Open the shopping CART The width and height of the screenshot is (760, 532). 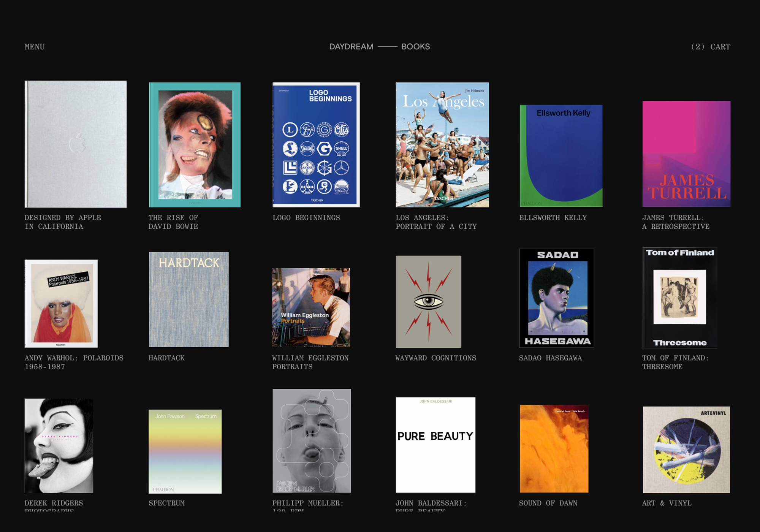pyautogui.click(x=710, y=47)
